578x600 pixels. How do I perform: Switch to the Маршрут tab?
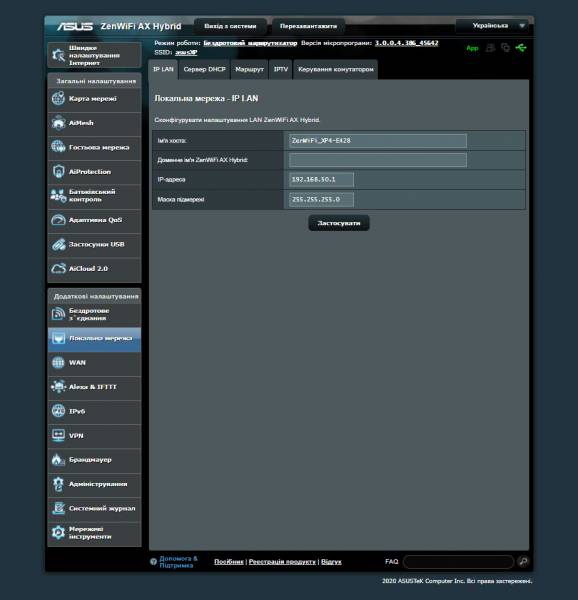coord(249,70)
